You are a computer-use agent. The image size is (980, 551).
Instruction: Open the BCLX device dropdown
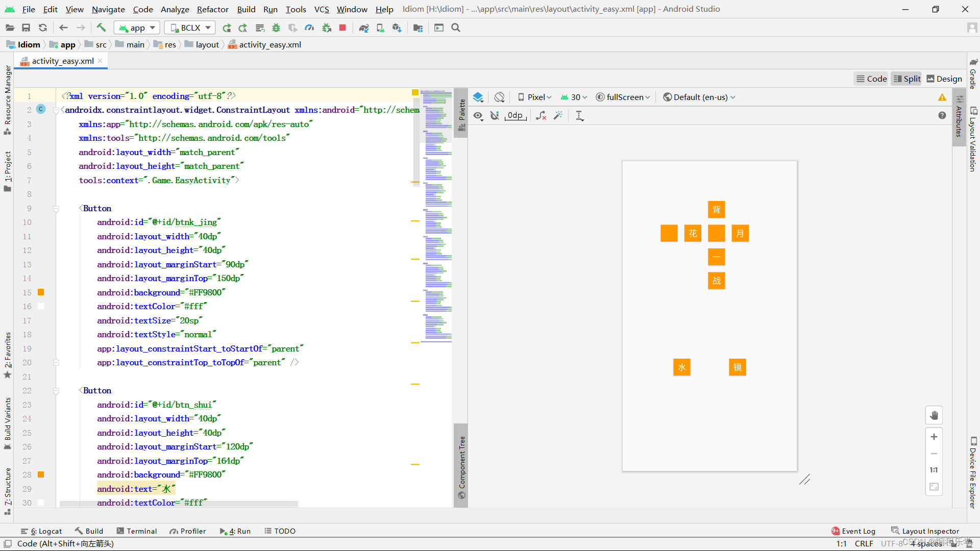pos(190,28)
